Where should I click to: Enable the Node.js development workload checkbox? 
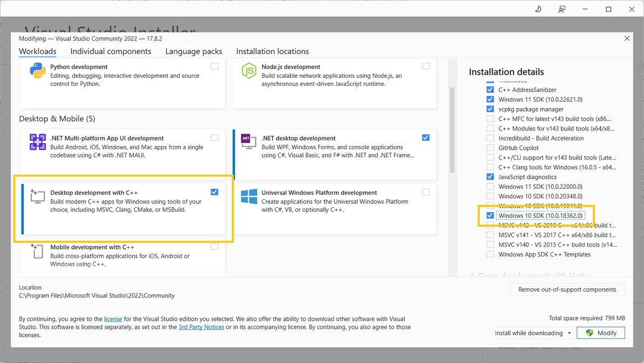[426, 66]
